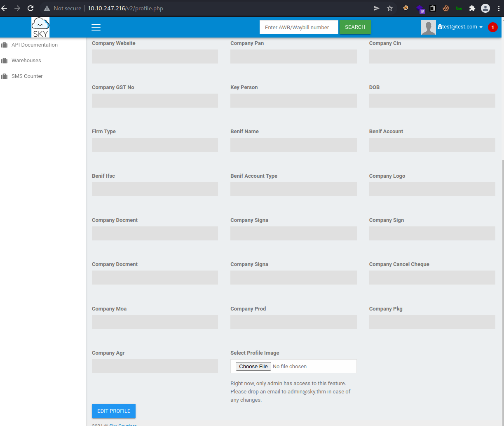Click the browser forward arrow

[17, 8]
